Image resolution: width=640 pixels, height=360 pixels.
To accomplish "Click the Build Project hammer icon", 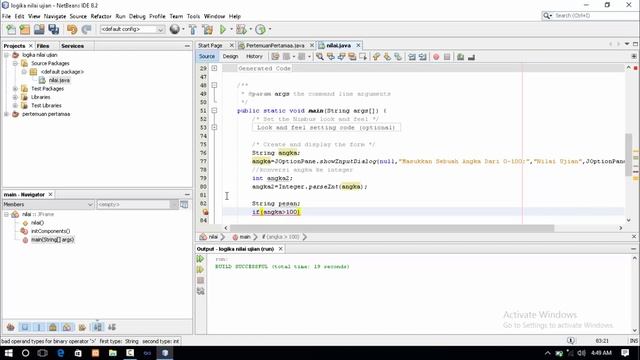I will click(193, 29).
